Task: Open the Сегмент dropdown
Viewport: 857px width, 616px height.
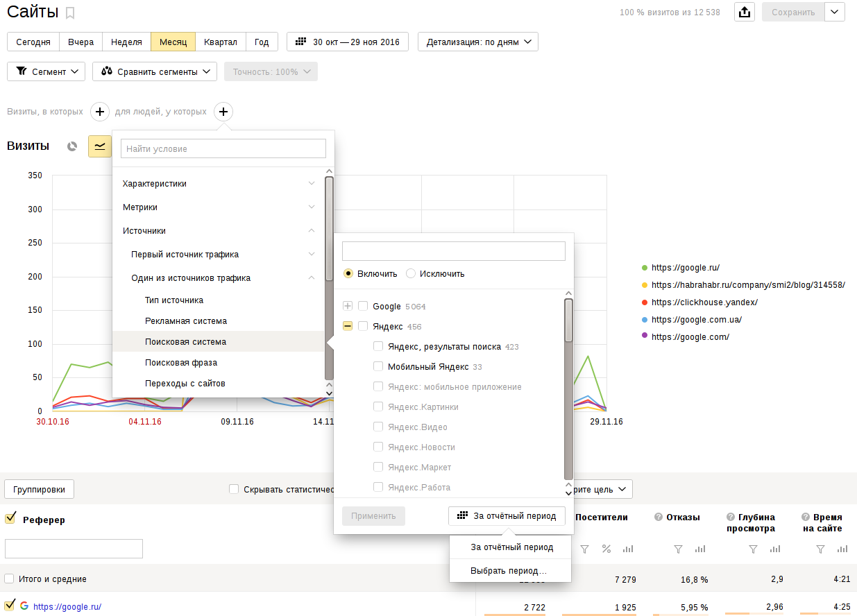Action: point(46,71)
